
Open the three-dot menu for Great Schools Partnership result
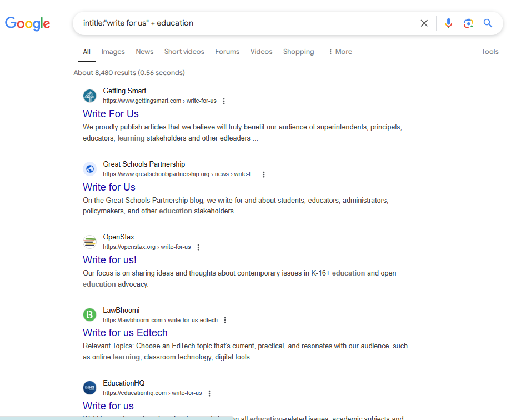pos(264,174)
